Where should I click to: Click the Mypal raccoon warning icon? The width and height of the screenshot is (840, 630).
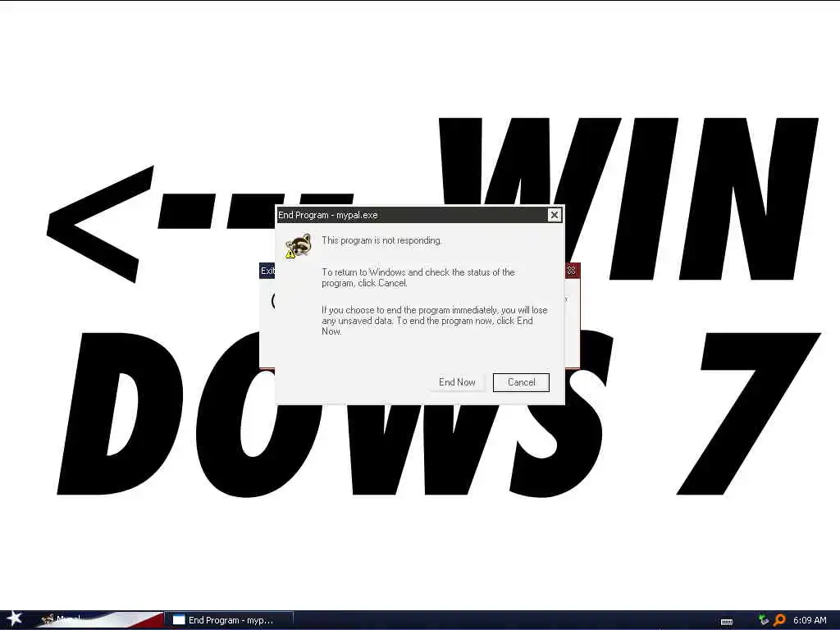point(298,245)
